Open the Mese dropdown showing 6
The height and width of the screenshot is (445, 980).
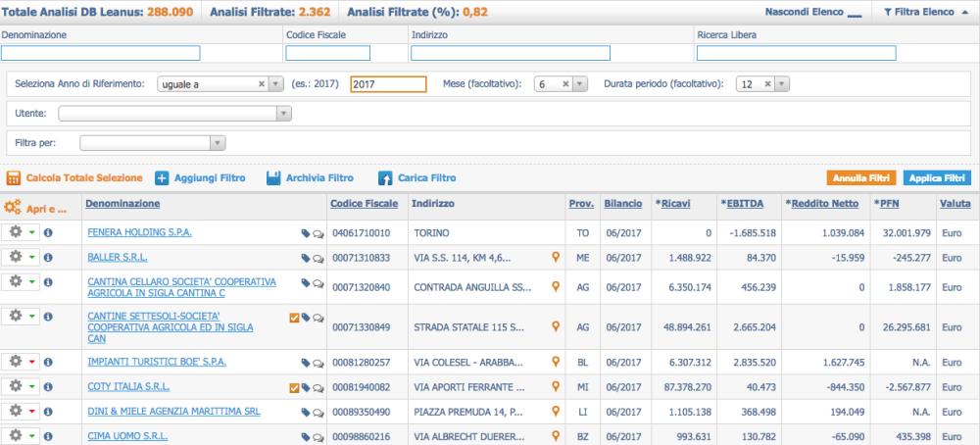[x=580, y=84]
